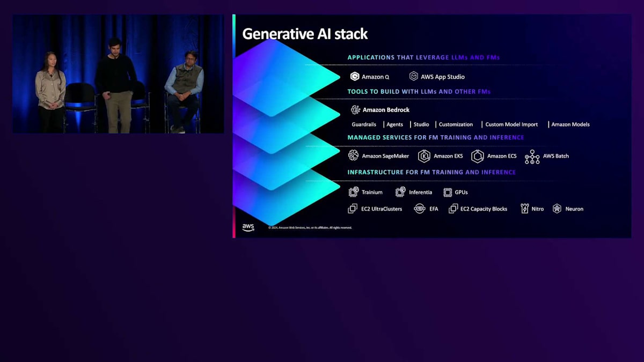Click the Customization text
The height and width of the screenshot is (362, 644).
[x=456, y=124]
